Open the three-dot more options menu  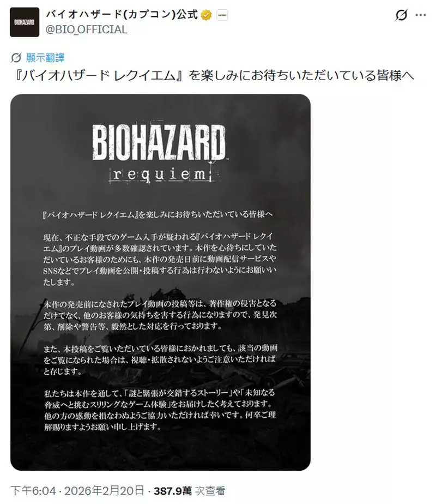pos(421,15)
